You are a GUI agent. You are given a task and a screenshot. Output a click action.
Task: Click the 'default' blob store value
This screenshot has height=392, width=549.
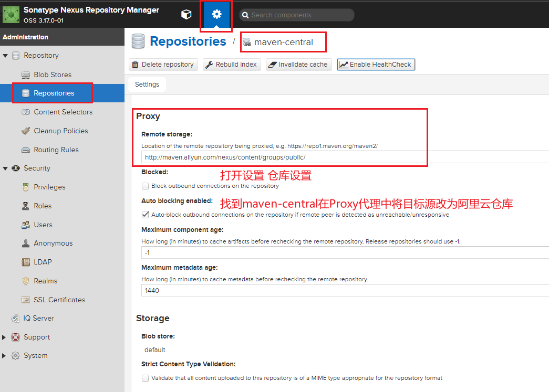[x=155, y=350]
